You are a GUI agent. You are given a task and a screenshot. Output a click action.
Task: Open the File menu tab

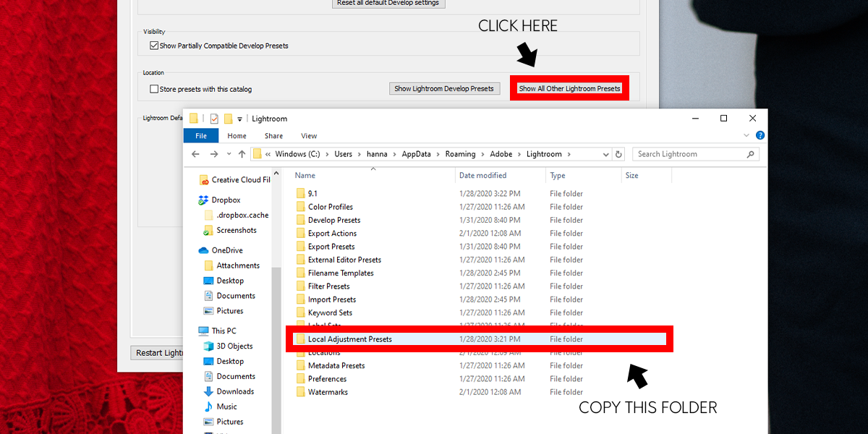(x=201, y=135)
